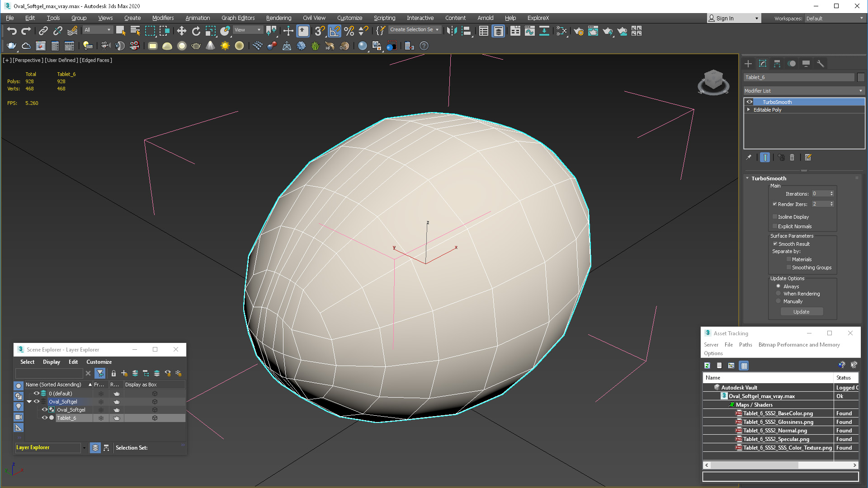Click Asset Tracking horizontal scrollbar
The height and width of the screenshot is (488, 868).
coord(780,465)
